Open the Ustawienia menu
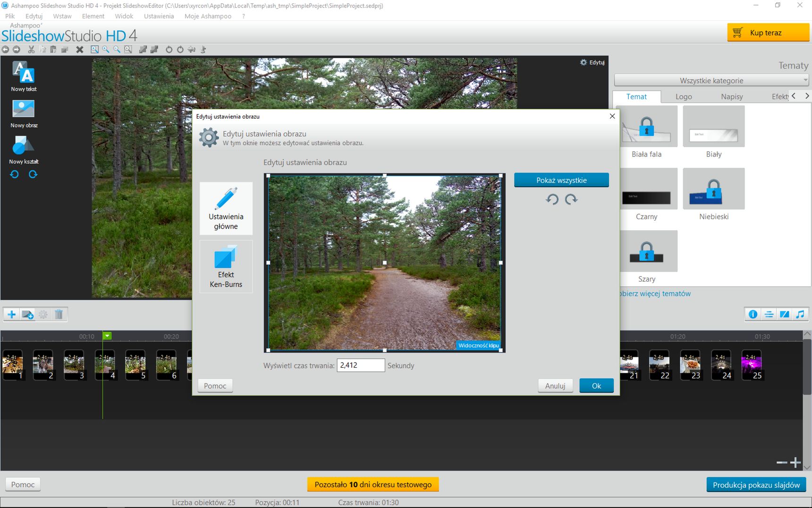 [159, 16]
